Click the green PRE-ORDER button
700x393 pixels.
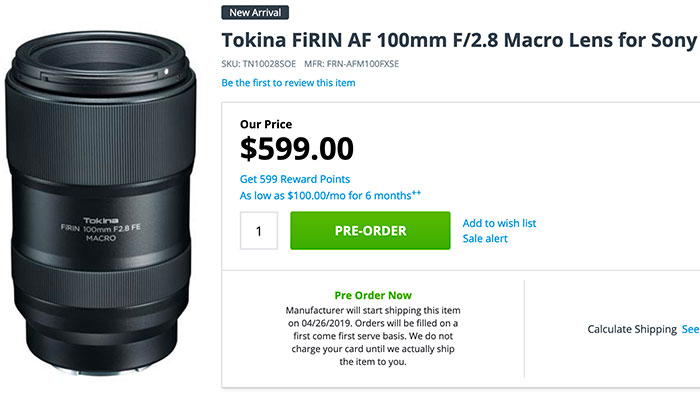click(x=370, y=230)
